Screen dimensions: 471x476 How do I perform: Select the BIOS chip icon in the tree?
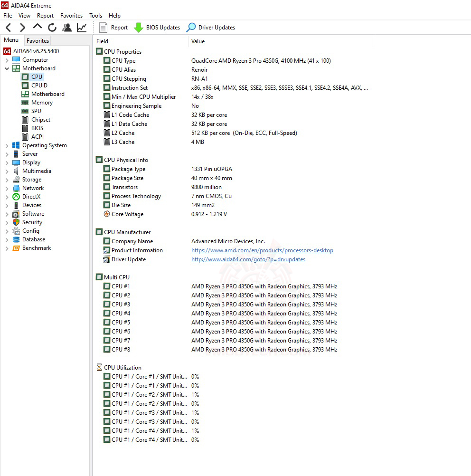25,128
